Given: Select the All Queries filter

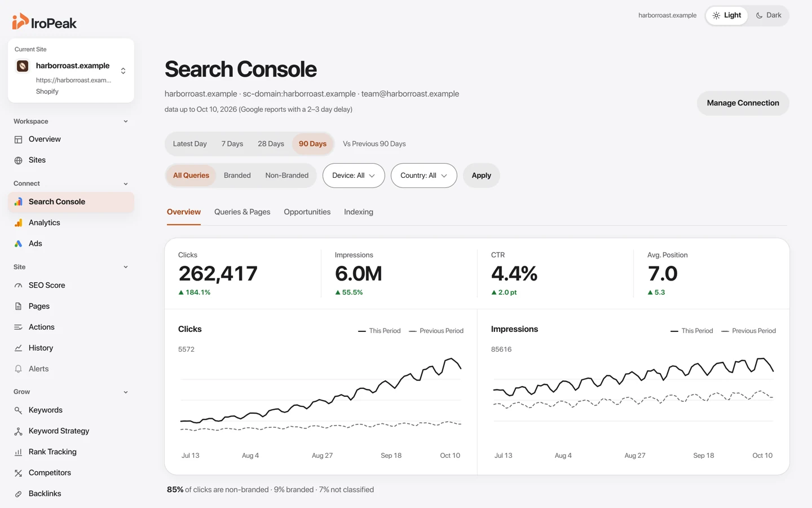Looking at the screenshot, I should point(191,176).
